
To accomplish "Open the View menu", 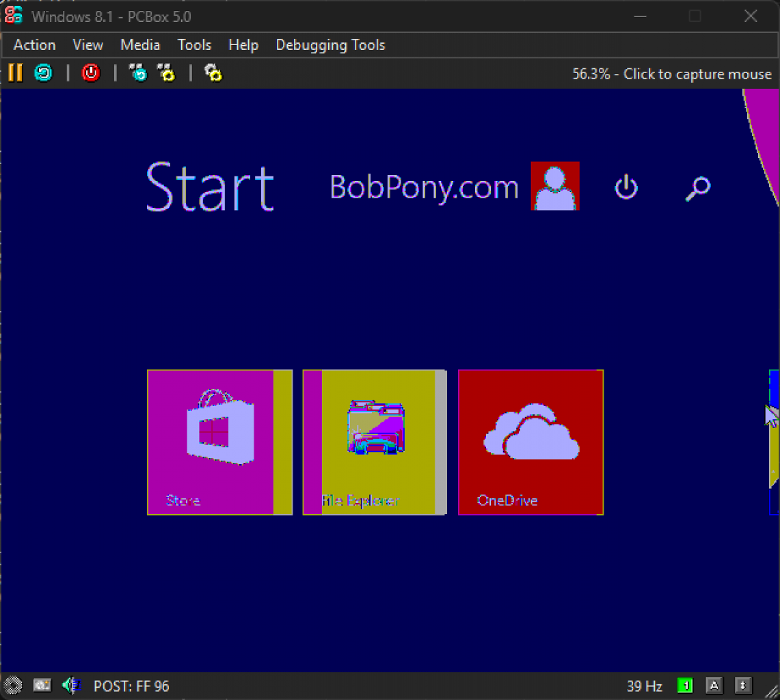I will (88, 45).
